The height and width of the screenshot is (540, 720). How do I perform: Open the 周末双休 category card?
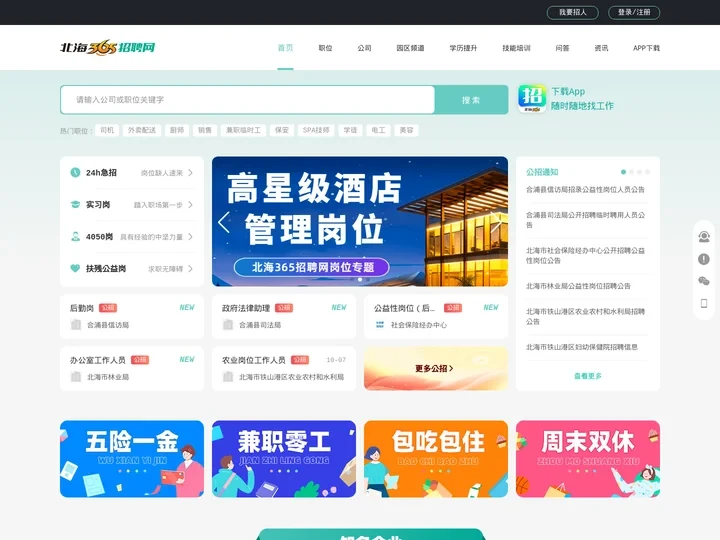coord(588,459)
